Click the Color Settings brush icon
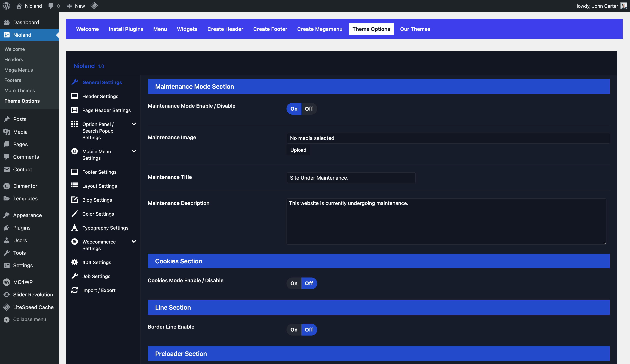The image size is (630, 364). click(74, 214)
